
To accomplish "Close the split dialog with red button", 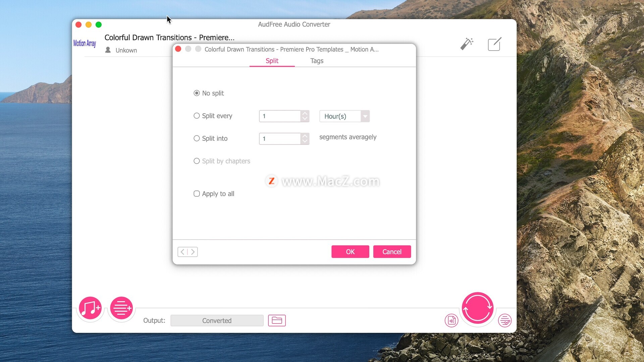I will (x=178, y=49).
